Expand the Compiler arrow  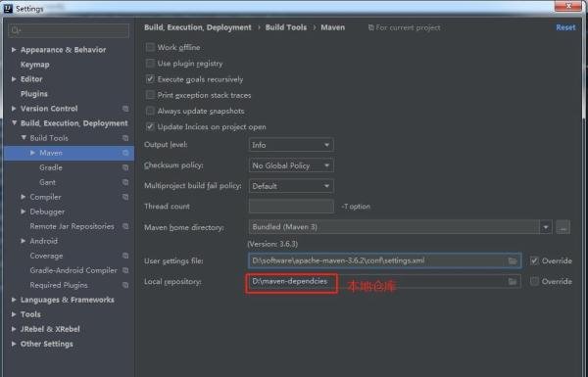24,197
